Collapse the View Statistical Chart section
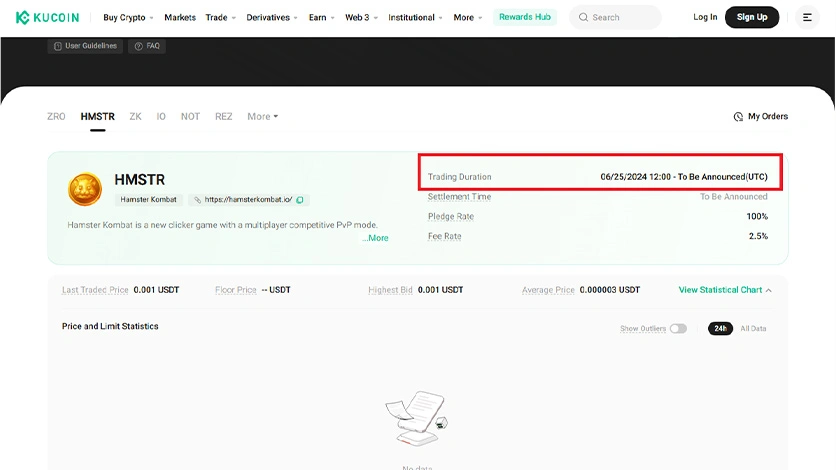Image resolution: width=836 pixels, height=470 pixels. tap(725, 290)
